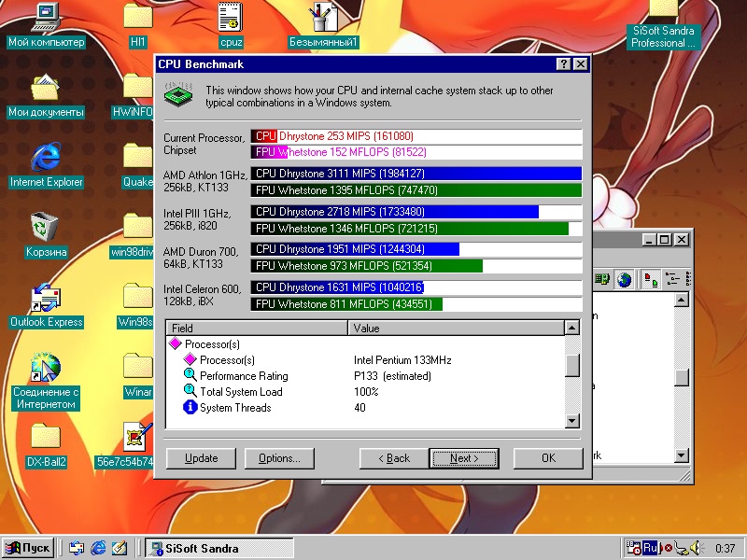Click scroll down arrow in Field list
Image resolution: width=747 pixels, height=560 pixels.
pyautogui.click(x=571, y=421)
